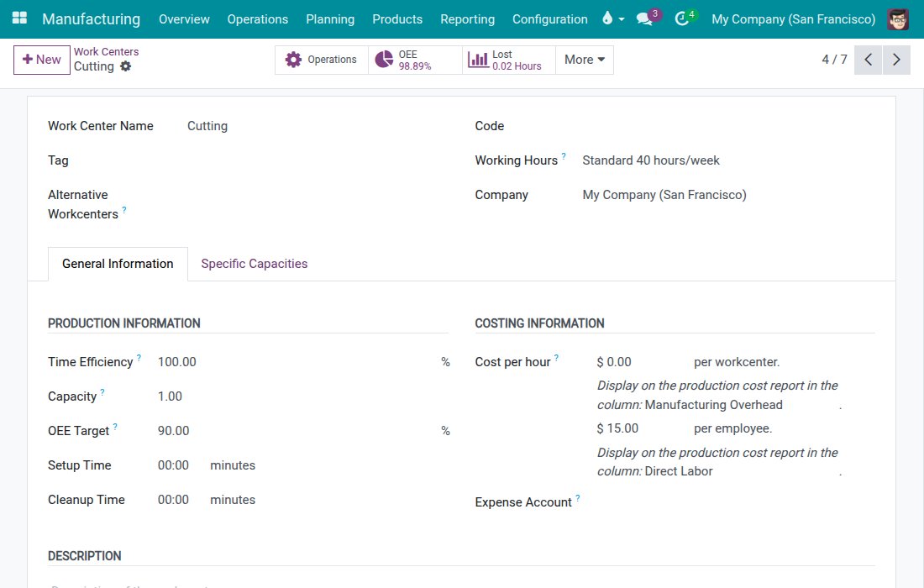Image resolution: width=924 pixels, height=588 pixels.
Task: Click the Manufacturing app title
Action: [92, 18]
